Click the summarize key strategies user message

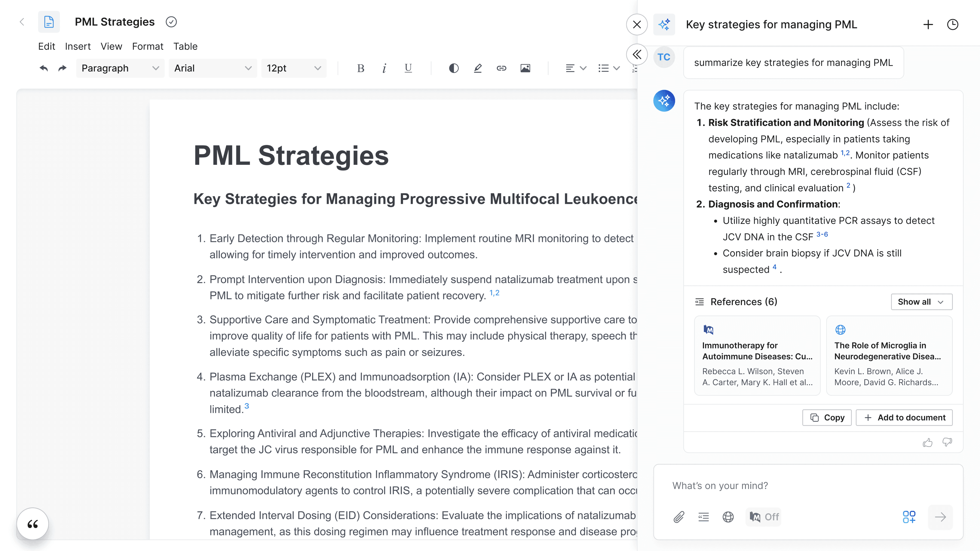(x=794, y=63)
